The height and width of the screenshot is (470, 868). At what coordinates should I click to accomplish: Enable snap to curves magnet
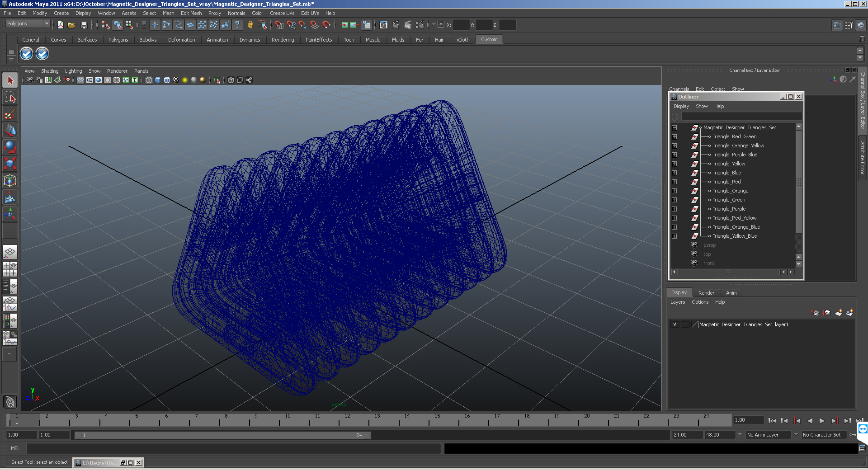[x=291, y=25]
